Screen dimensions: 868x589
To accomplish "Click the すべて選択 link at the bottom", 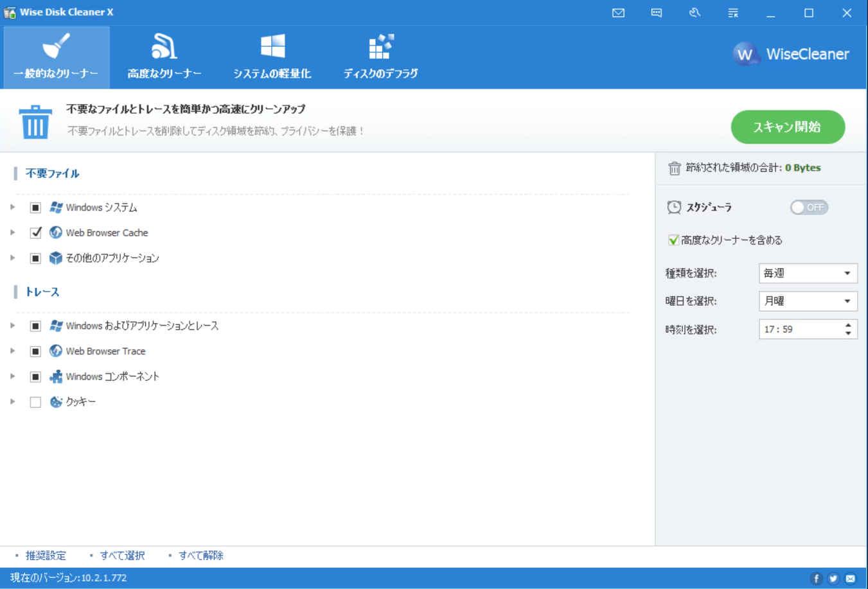I will (x=122, y=555).
